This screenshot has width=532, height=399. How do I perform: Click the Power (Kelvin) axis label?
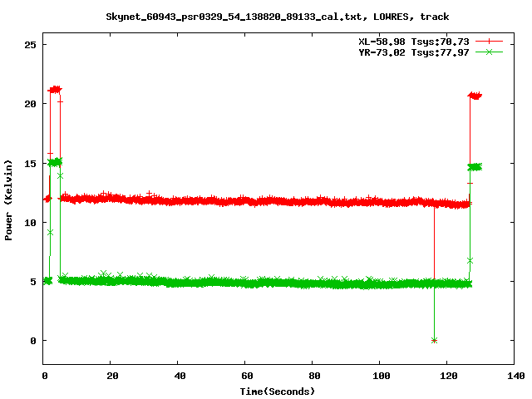[8, 200]
